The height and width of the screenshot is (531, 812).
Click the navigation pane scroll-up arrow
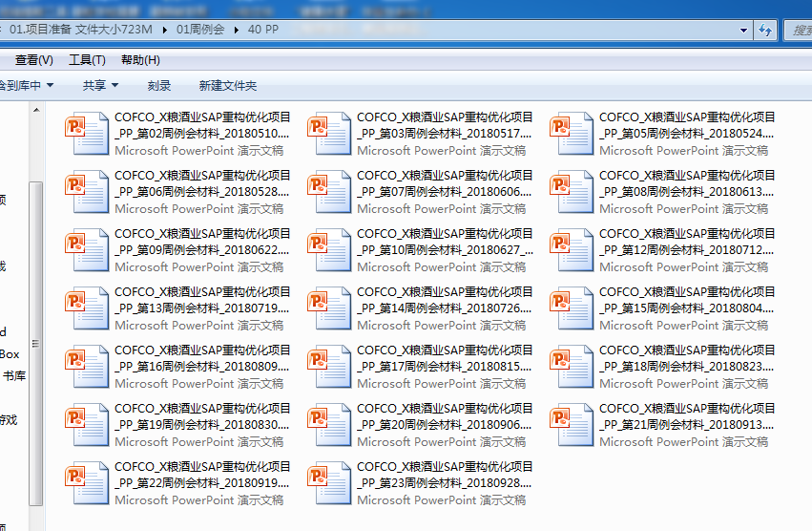[x=36, y=110]
